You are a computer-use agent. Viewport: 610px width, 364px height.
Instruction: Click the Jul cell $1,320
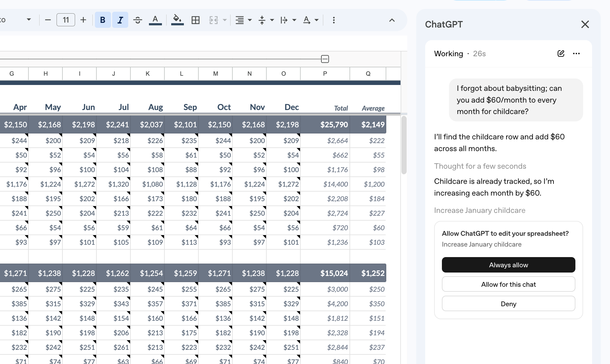click(x=113, y=184)
